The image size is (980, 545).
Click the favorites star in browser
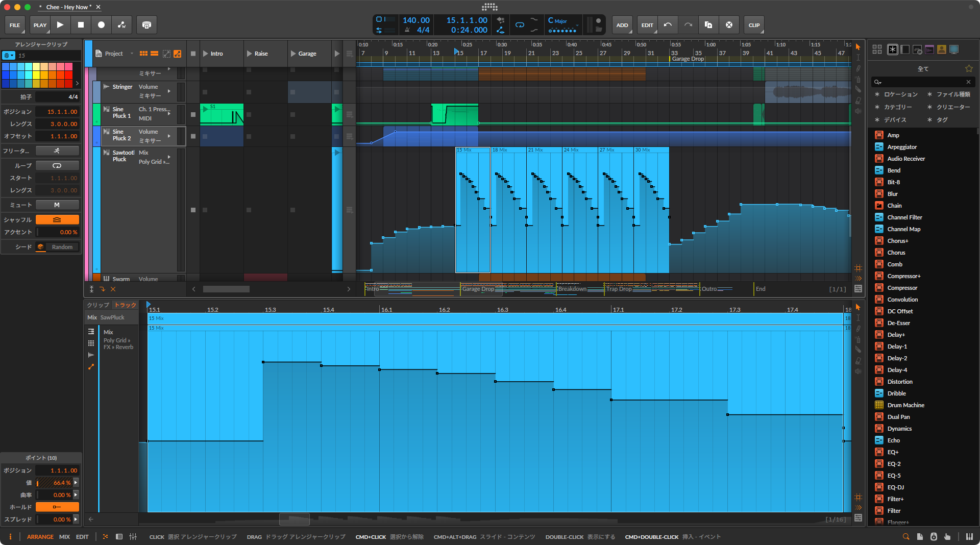(x=969, y=69)
